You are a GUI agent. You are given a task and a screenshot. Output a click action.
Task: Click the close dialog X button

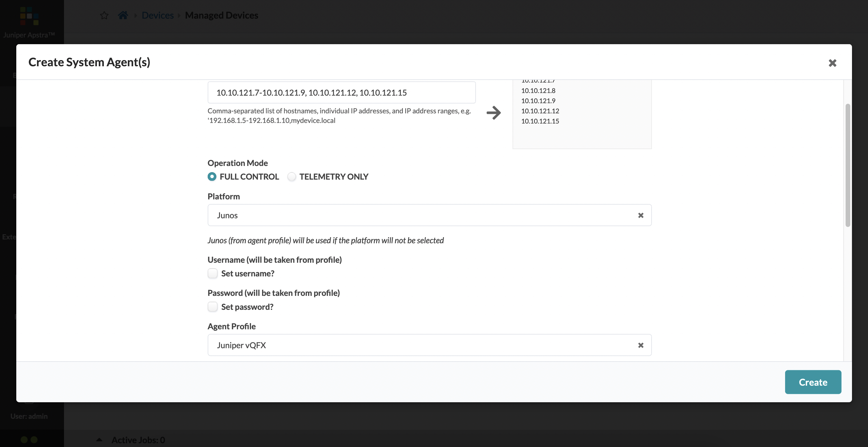pos(833,62)
